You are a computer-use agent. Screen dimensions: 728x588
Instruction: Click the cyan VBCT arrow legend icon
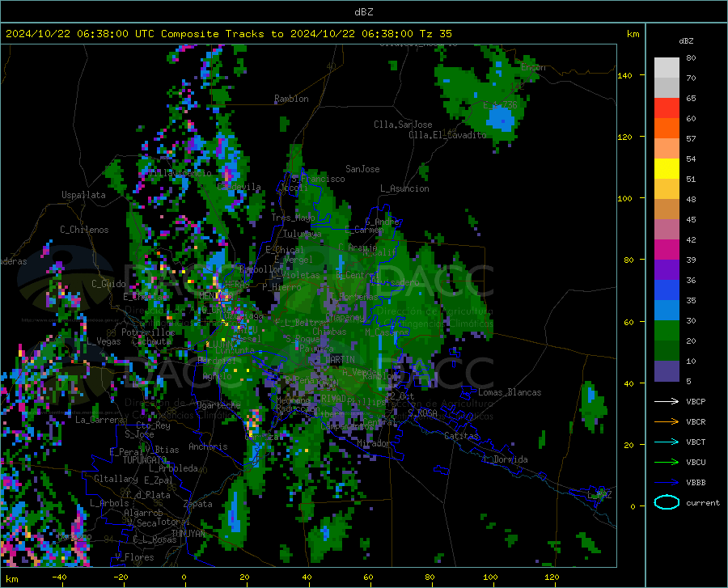pos(667,442)
